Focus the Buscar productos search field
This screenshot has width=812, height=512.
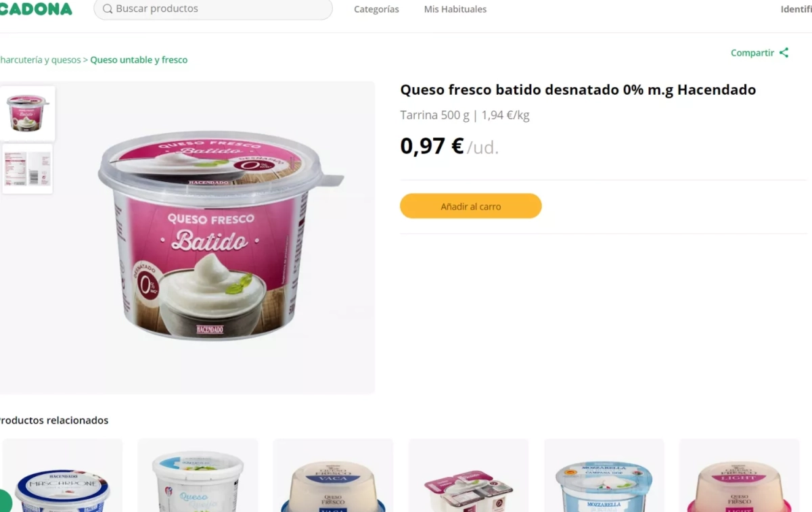(213, 9)
